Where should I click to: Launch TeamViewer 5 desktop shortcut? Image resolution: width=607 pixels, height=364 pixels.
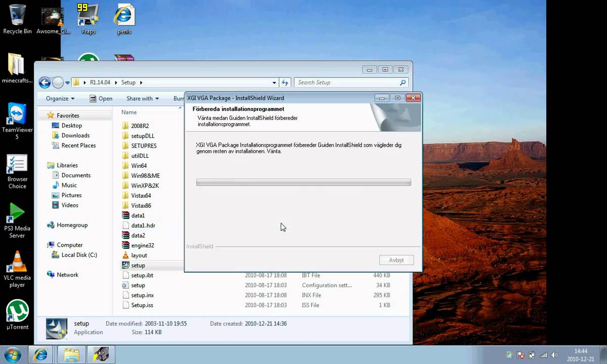(x=17, y=121)
